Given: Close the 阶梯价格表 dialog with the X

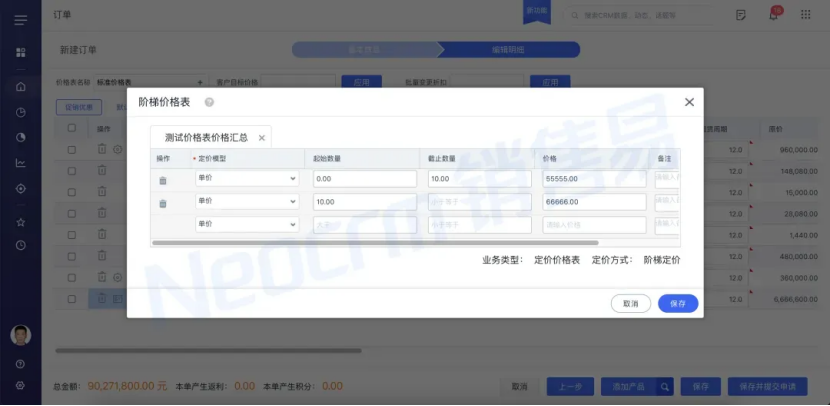Looking at the screenshot, I should 689,102.
